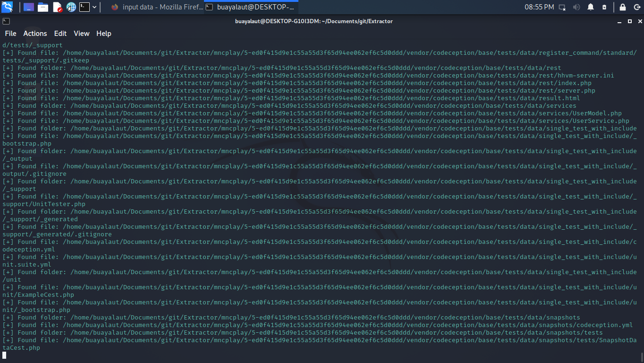Viewport: 644px width, 363px height.
Task: Click the muted volume speaker icon
Action: (576, 7)
